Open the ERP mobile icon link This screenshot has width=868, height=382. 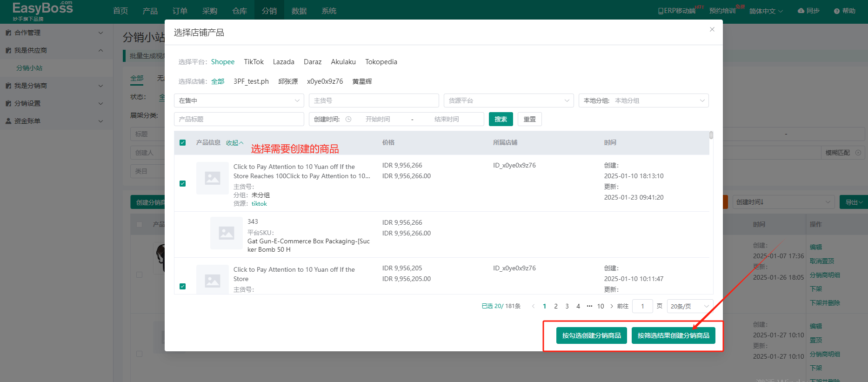pos(661,11)
